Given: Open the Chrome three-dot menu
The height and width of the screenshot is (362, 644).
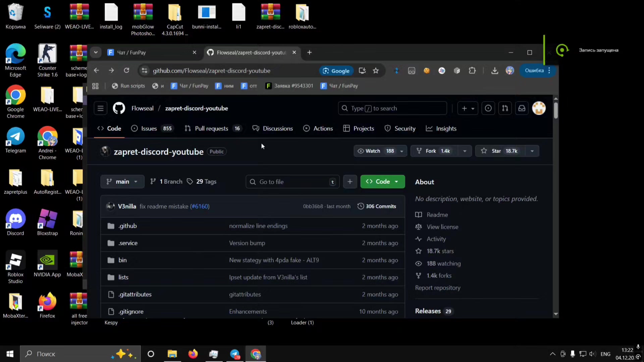Looking at the screenshot, I should coord(549,71).
